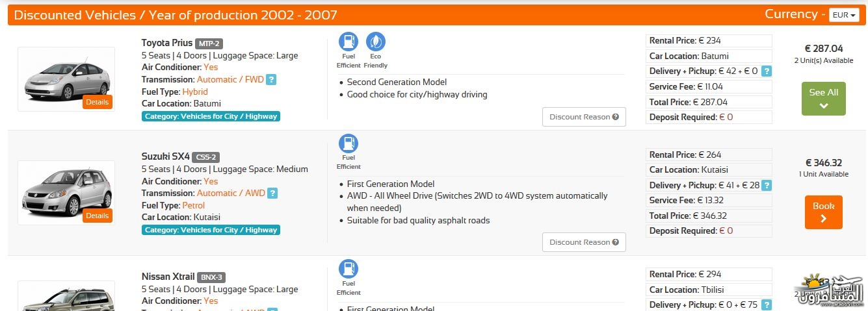The image size is (868, 311).
Task: Book the Suzuki SX4
Action: pyautogui.click(x=823, y=212)
